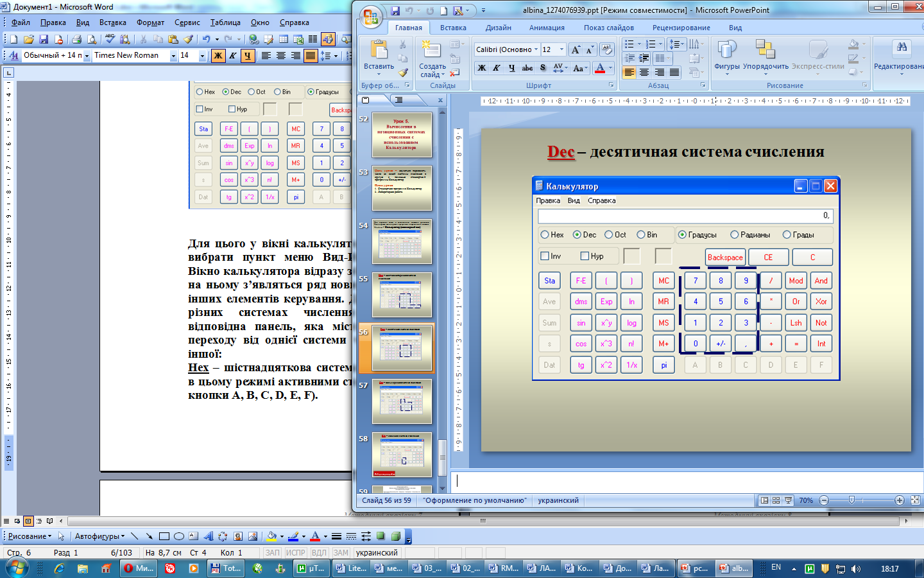Click zoom out minus button in PowerPoint
The image size is (924, 578).
[x=824, y=500]
